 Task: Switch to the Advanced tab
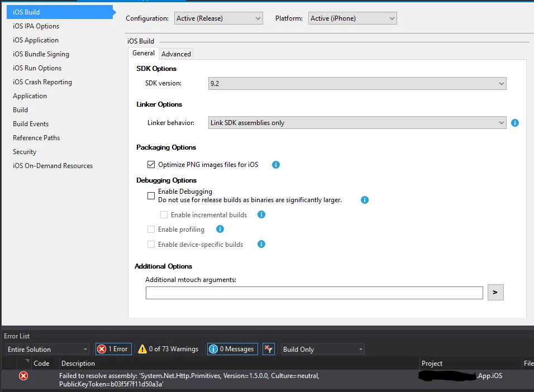tap(176, 54)
